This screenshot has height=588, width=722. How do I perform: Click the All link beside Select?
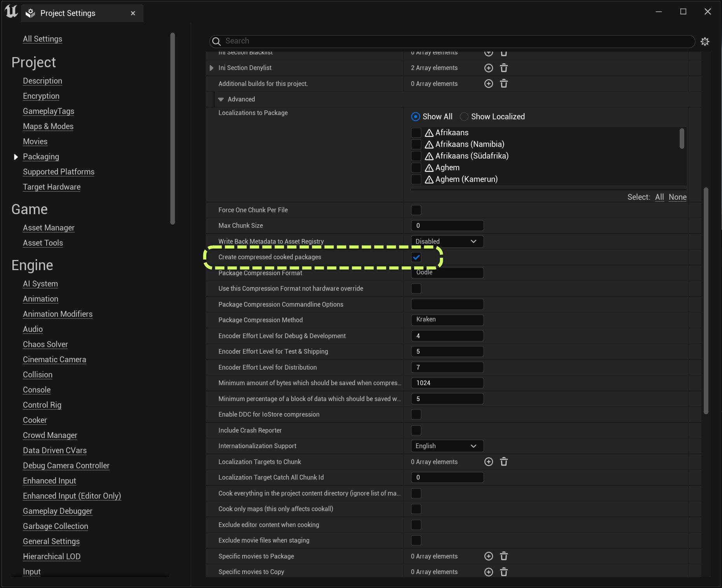[x=659, y=197]
